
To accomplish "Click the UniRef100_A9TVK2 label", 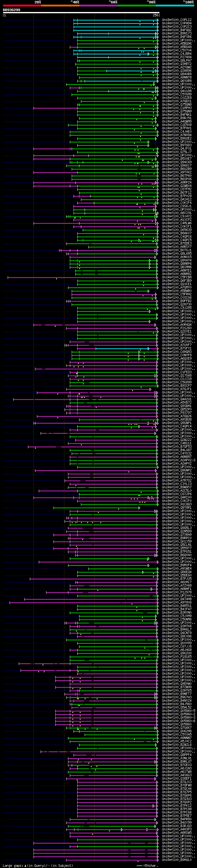I will pyautogui.click(x=177, y=172).
